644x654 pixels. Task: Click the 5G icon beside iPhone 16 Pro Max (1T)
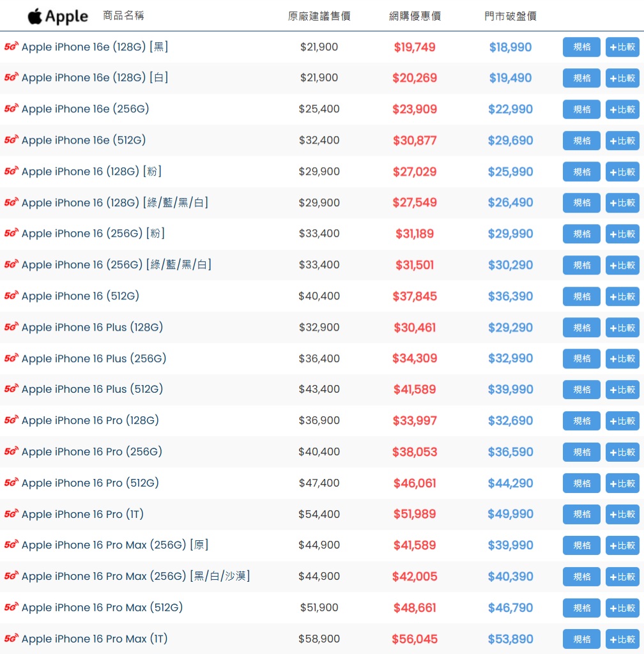coord(11,639)
